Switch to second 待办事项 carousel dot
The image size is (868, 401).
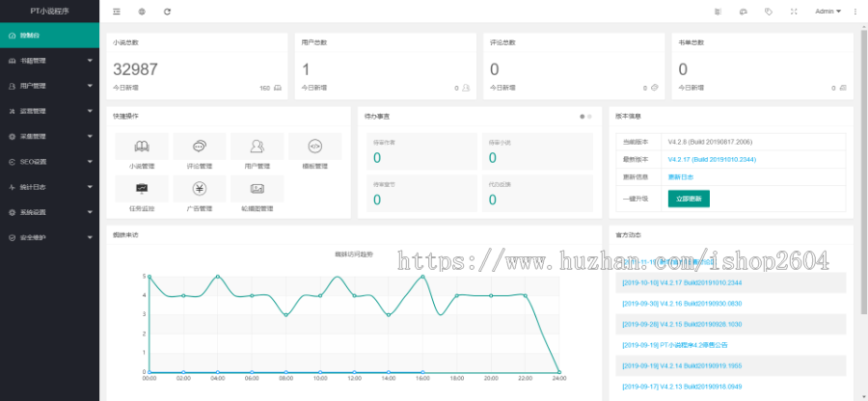click(x=589, y=116)
